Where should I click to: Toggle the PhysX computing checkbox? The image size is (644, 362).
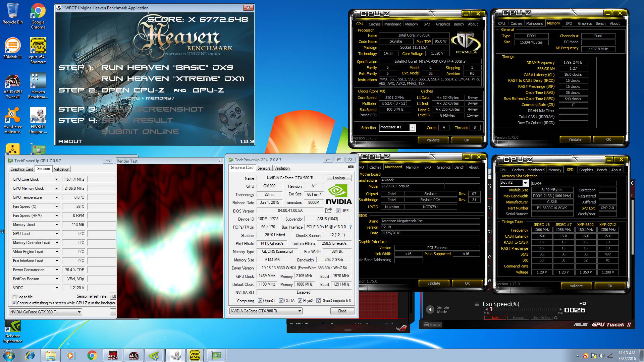tap(300, 301)
